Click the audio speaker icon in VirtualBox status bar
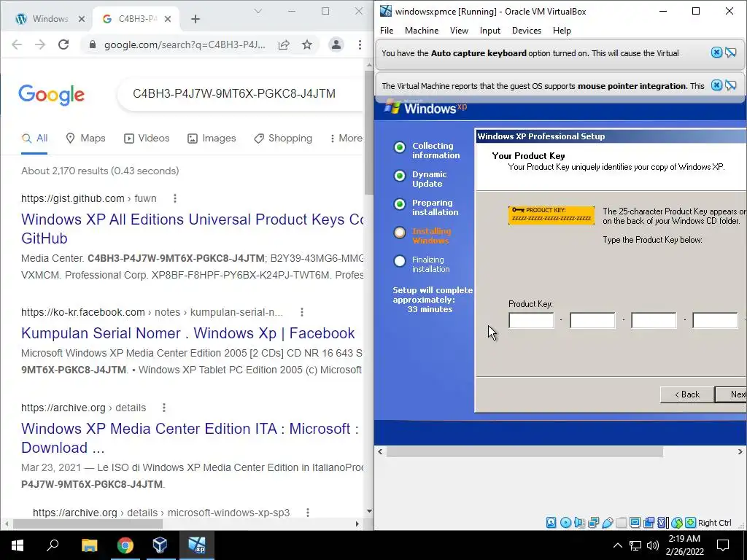The width and height of the screenshot is (747, 560). pyautogui.click(x=579, y=522)
